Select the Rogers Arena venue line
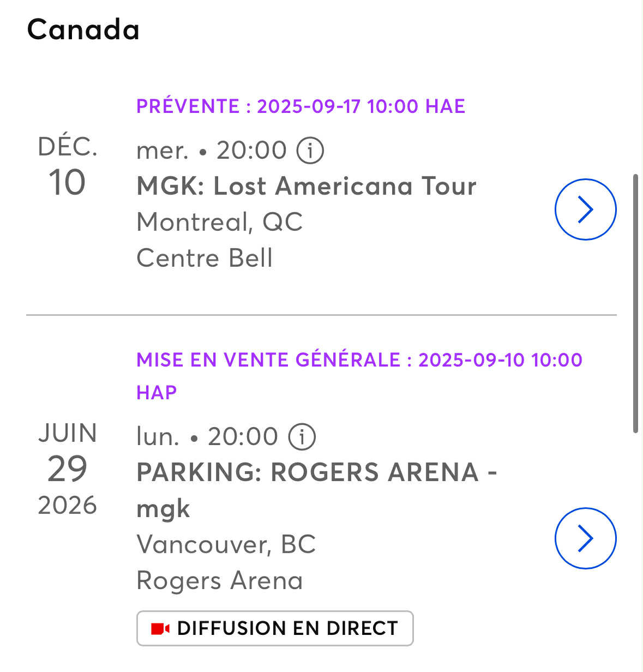643x672 pixels. click(219, 580)
